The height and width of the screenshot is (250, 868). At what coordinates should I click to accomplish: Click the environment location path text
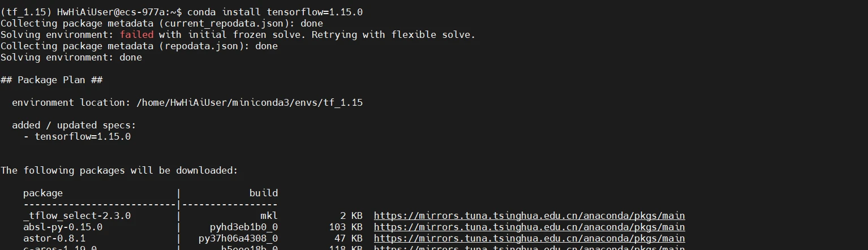(250, 102)
